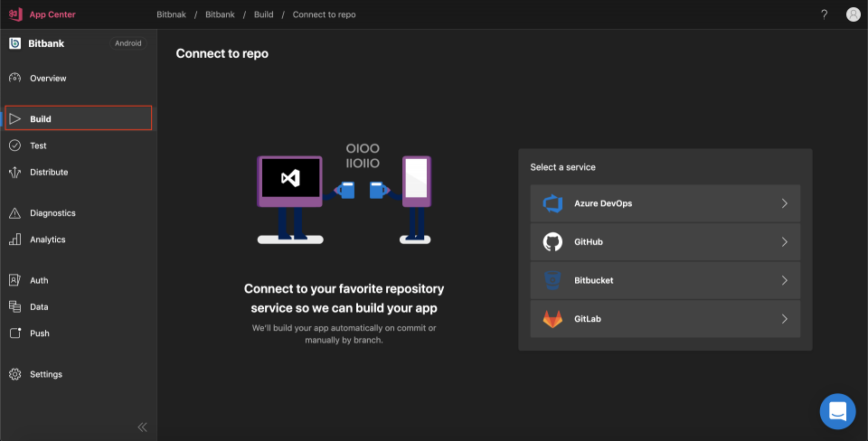This screenshot has height=441, width=868.
Task: Click the App Center logo icon
Action: (15, 14)
